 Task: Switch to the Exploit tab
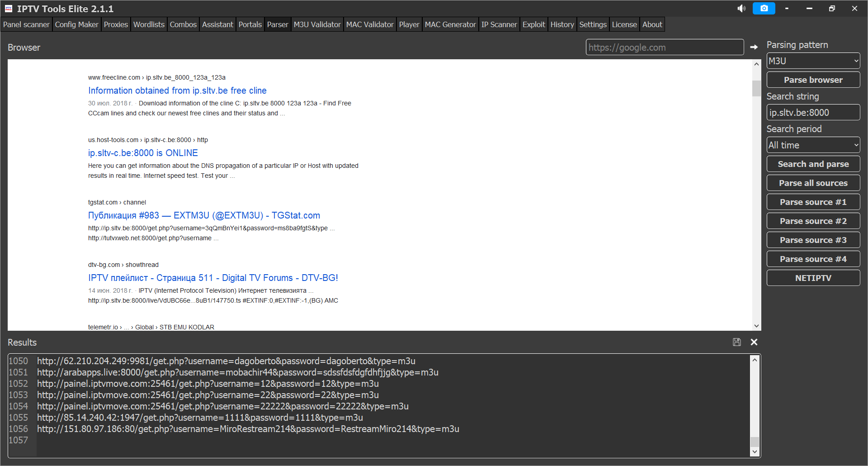click(x=534, y=24)
